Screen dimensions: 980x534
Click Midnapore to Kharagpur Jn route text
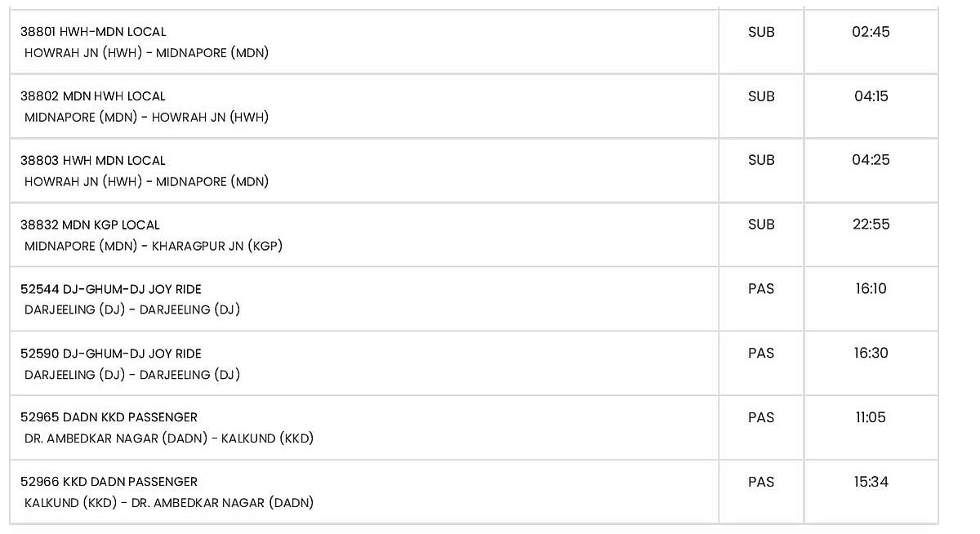pyautogui.click(x=154, y=246)
